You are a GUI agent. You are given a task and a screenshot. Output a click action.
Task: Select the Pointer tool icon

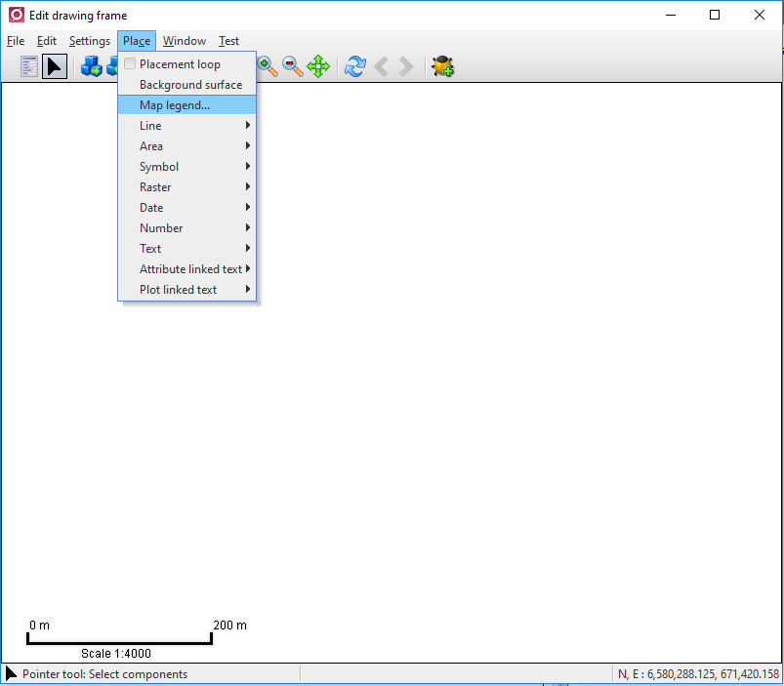[x=55, y=66]
